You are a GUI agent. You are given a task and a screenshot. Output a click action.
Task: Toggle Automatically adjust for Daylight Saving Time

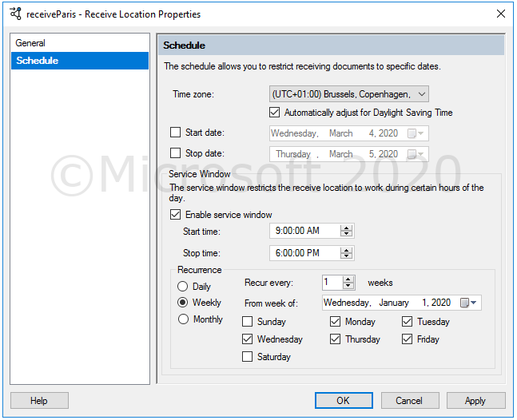pyautogui.click(x=274, y=113)
